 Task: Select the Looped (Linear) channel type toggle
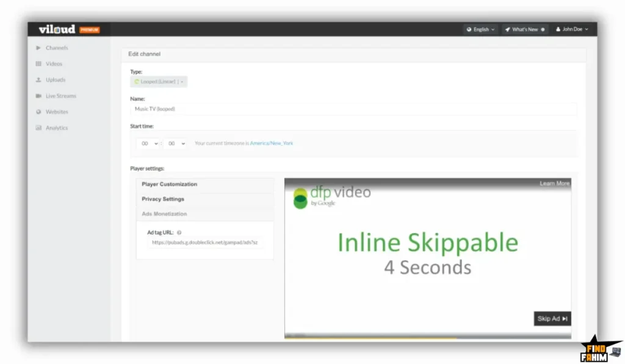159,81
